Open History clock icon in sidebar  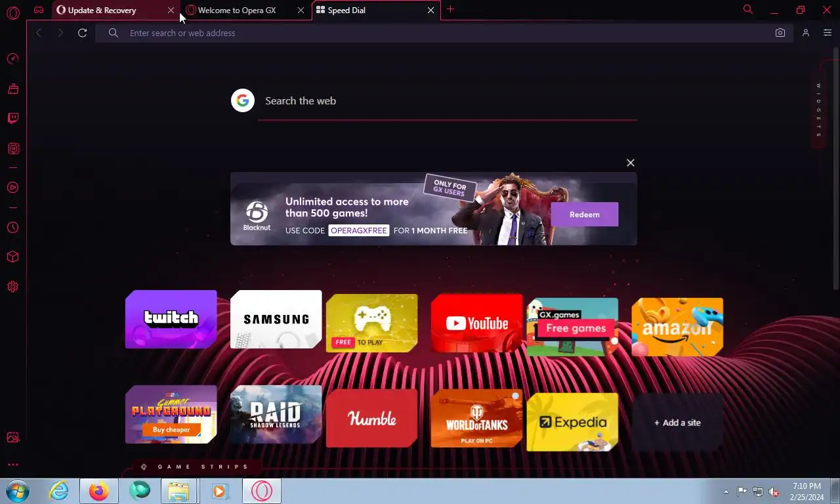point(12,228)
